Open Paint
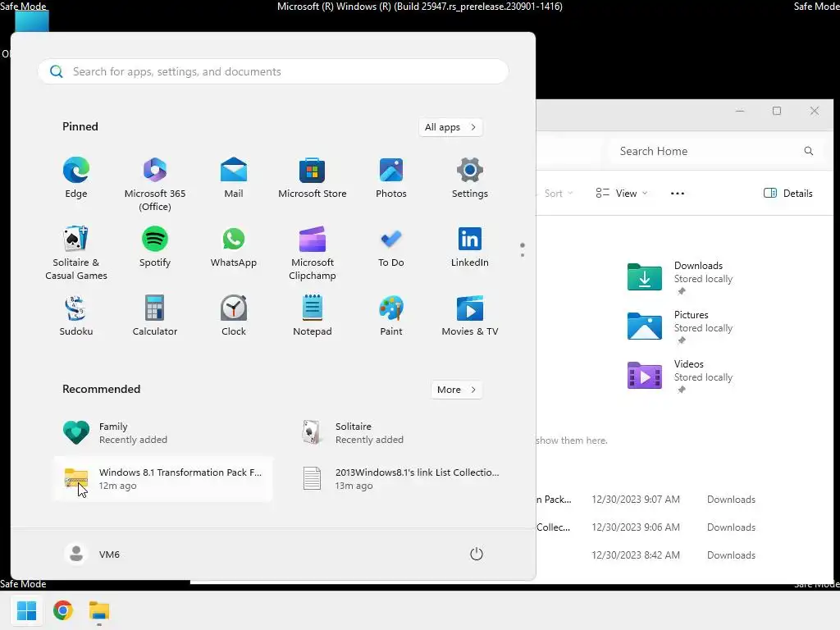This screenshot has width=840, height=630. pyautogui.click(x=391, y=316)
